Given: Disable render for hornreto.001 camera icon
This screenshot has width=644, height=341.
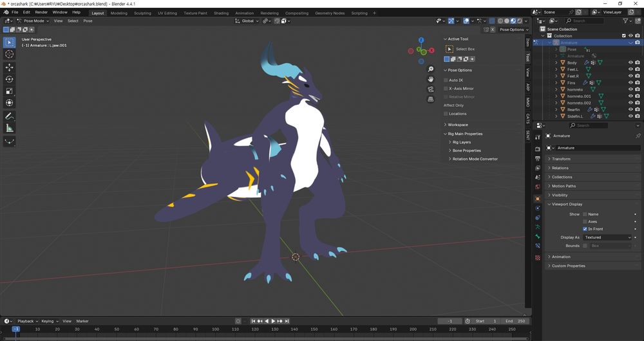Looking at the screenshot, I should [x=638, y=96].
